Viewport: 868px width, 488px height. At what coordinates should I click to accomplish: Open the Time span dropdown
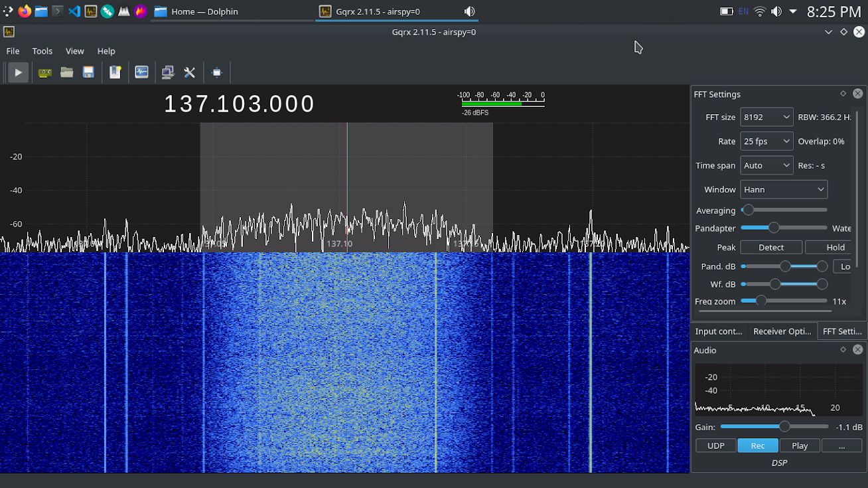(766, 165)
